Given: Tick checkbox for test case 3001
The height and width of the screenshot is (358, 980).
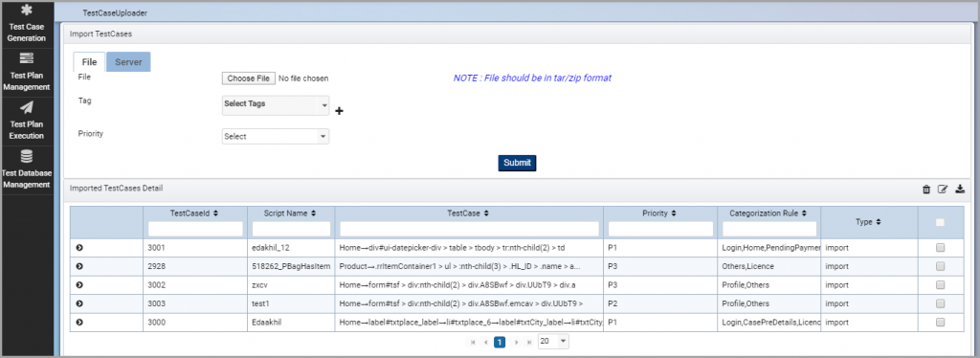Looking at the screenshot, I should [x=940, y=247].
